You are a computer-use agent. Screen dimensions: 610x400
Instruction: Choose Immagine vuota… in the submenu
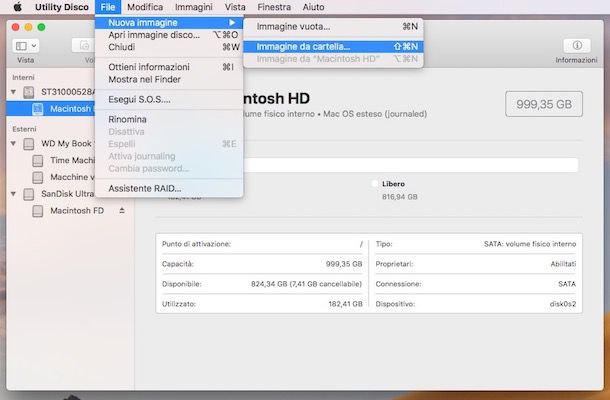[x=333, y=26]
